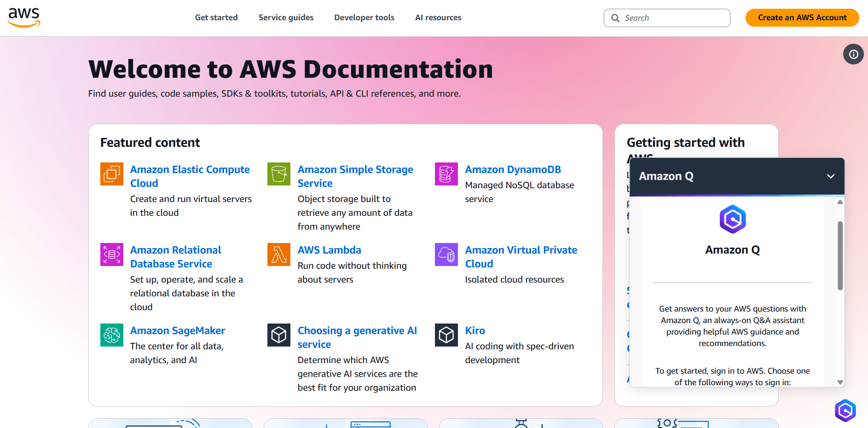Viewport: 868px width, 428px height.
Task: Click the teal SageMaker brain icon
Action: click(112, 335)
